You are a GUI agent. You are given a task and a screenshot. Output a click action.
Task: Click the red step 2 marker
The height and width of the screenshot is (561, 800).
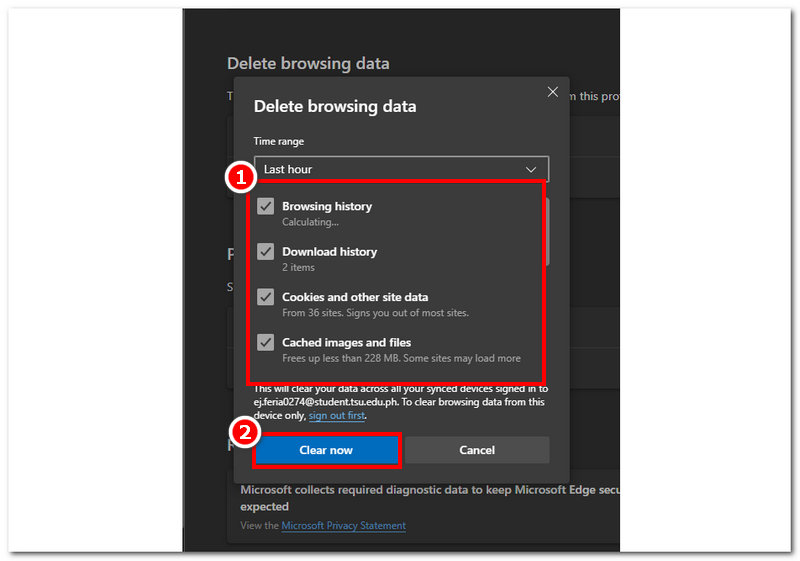click(245, 432)
